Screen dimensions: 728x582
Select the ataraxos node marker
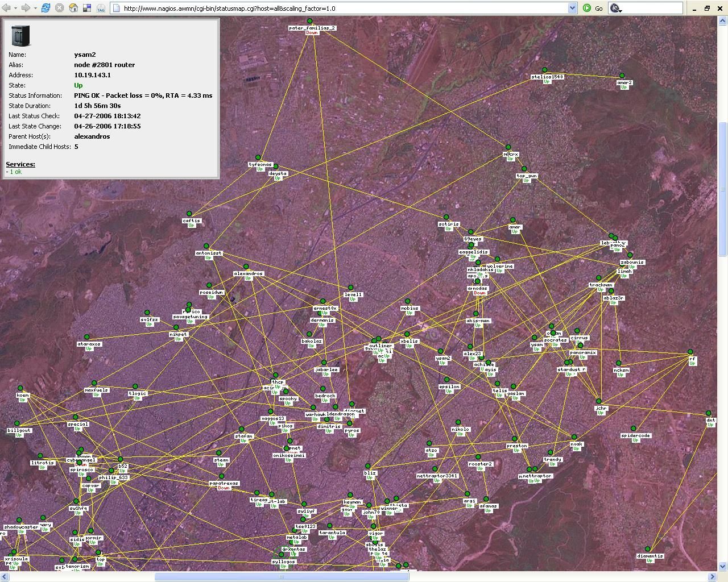[87, 337]
